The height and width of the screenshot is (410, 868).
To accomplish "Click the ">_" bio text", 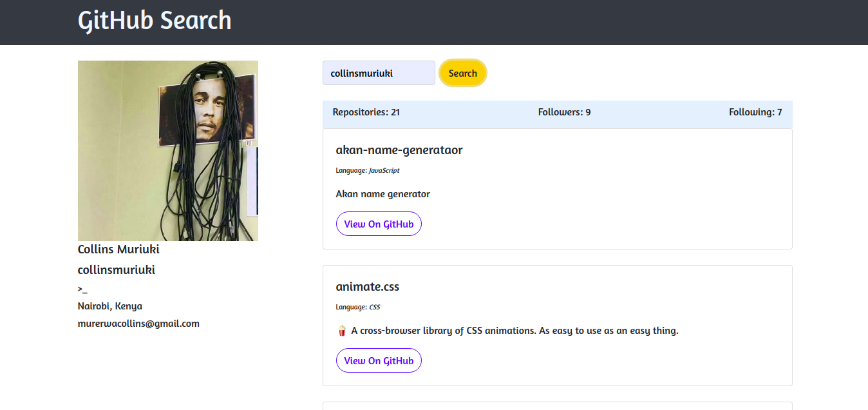I will (82, 289).
